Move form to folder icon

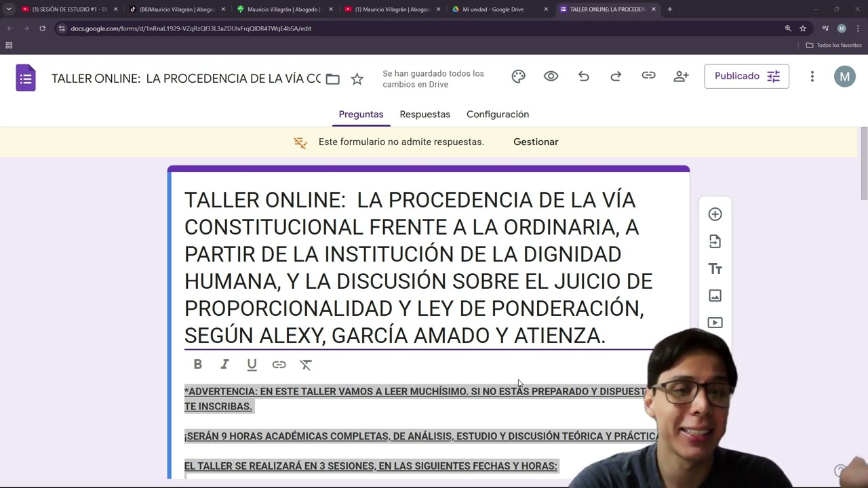click(x=332, y=79)
